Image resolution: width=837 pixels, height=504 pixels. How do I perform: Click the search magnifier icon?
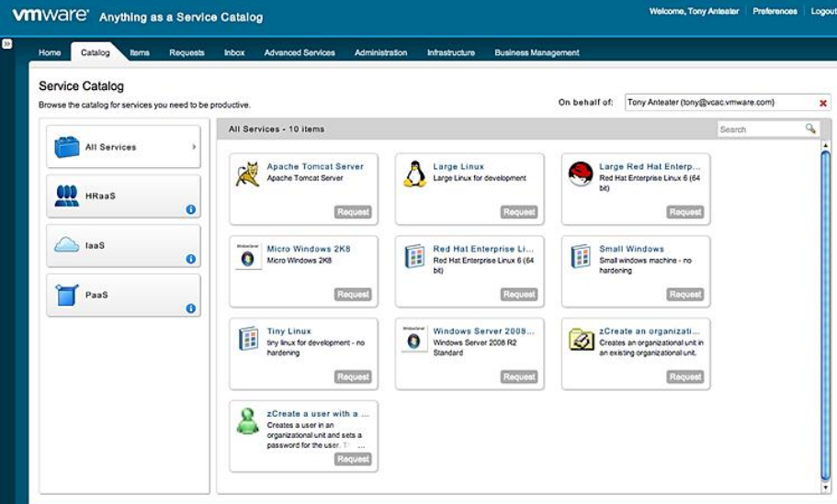[x=810, y=129]
